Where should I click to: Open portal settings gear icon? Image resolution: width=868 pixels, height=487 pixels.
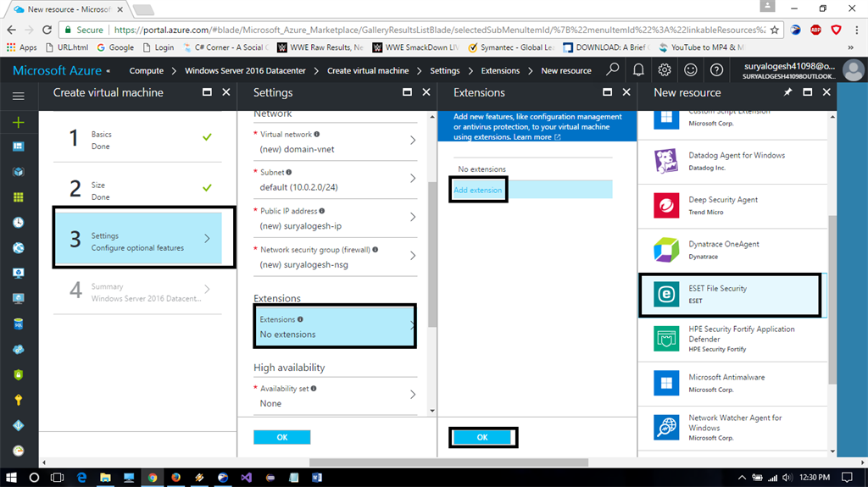click(665, 70)
